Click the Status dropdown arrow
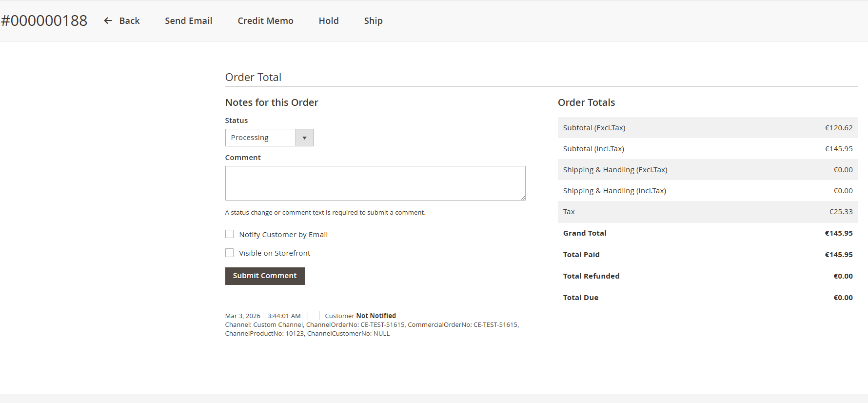This screenshot has width=868, height=403. click(304, 138)
